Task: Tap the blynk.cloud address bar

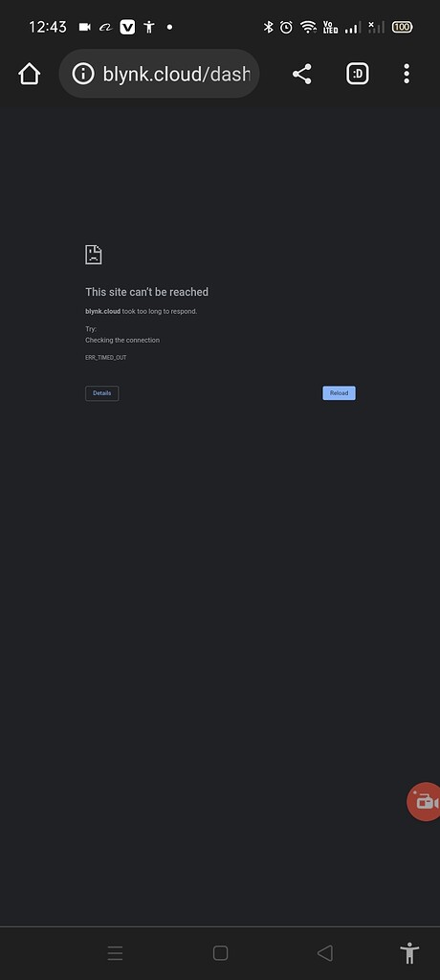Action: point(160,74)
